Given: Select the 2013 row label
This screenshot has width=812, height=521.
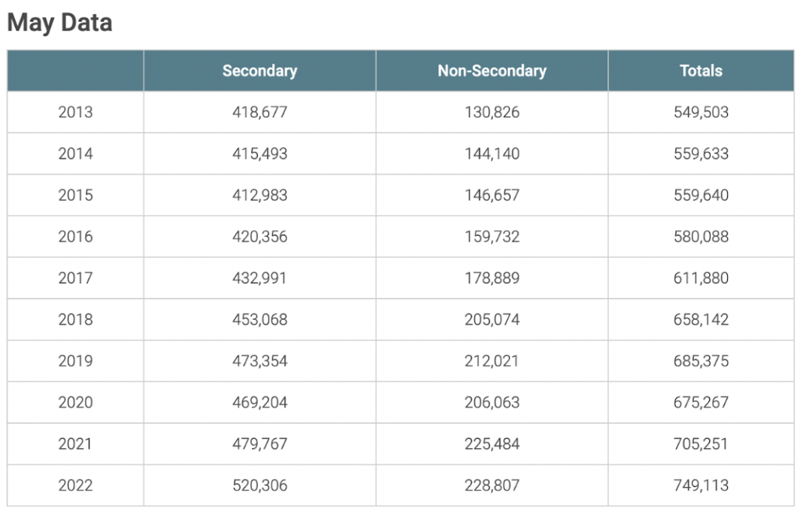Looking at the screenshot, I should point(75,112).
